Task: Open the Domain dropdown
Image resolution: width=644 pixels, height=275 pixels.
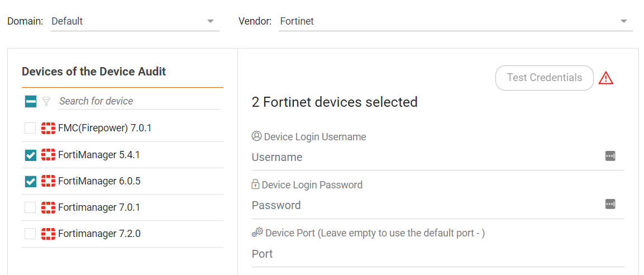Action: pos(135,21)
